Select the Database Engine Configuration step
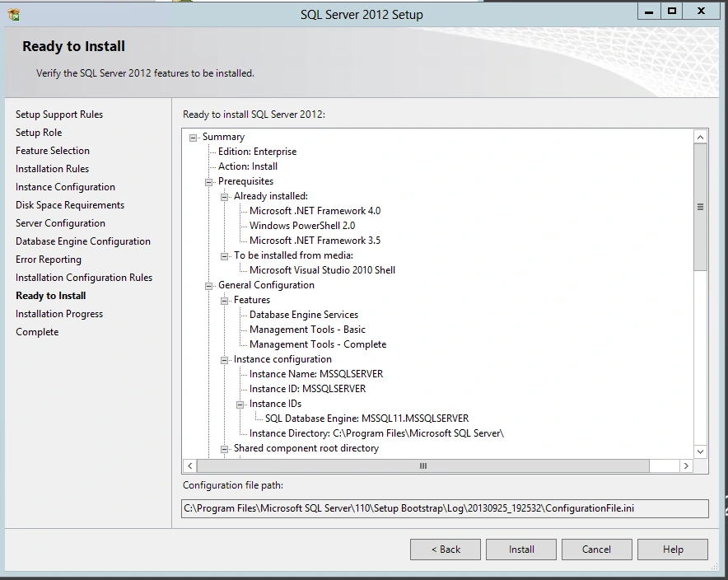 pyautogui.click(x=83, y=241)
